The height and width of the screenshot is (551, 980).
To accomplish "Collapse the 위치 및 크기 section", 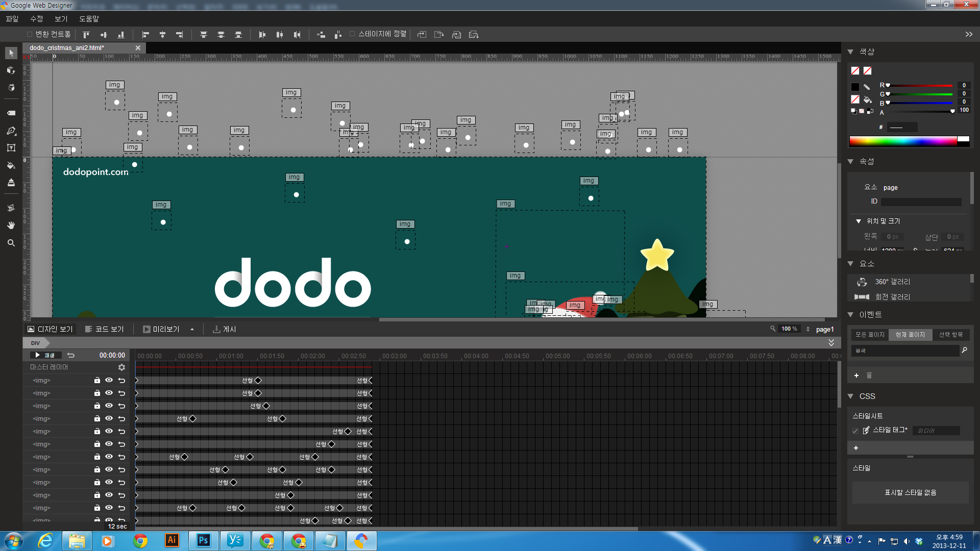I will (x=859, y=221).
